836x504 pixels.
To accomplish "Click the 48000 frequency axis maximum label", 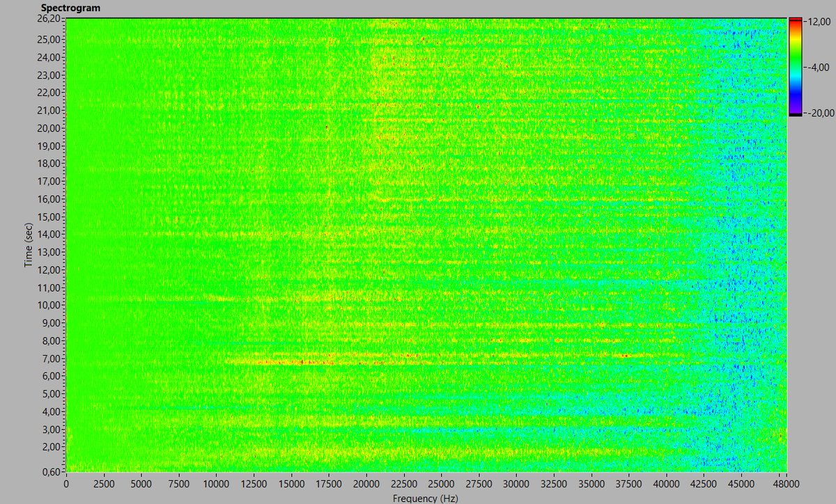I will [787, 484].
